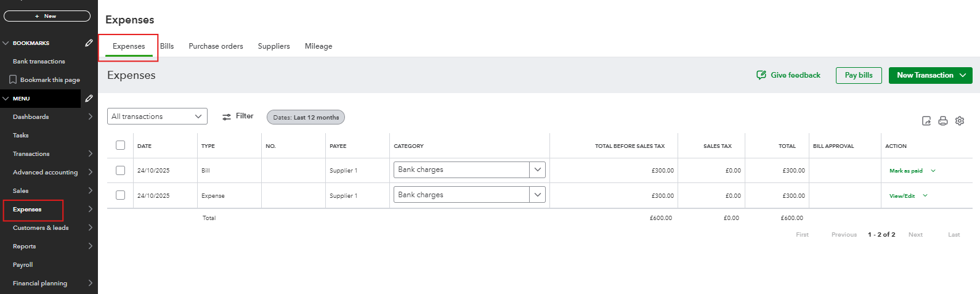Select the Expense row checkbox
This screenshot has height=294, width=980.
(121, 195)
